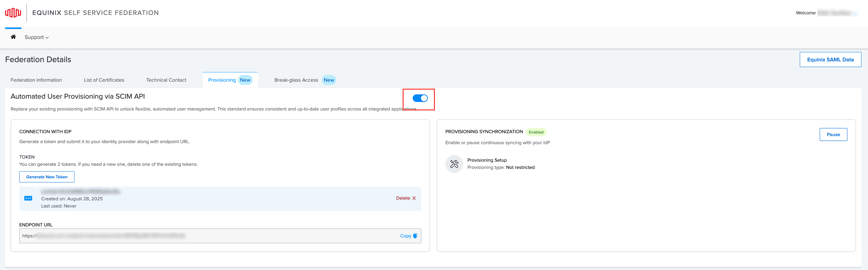868x270 pixels.
Task: Click the Equinix logo icon
Action: click(x=13, y=13)
